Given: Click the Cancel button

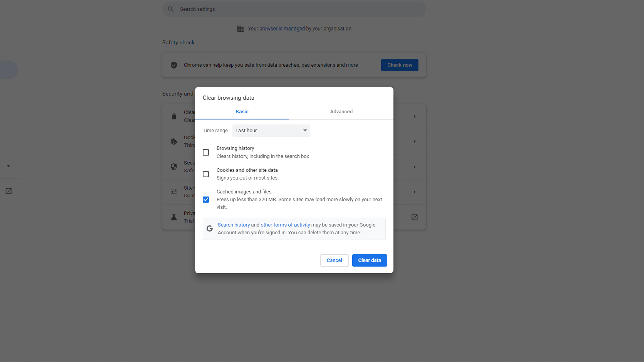Looking at the screenshot, I should tap(334, 260).
